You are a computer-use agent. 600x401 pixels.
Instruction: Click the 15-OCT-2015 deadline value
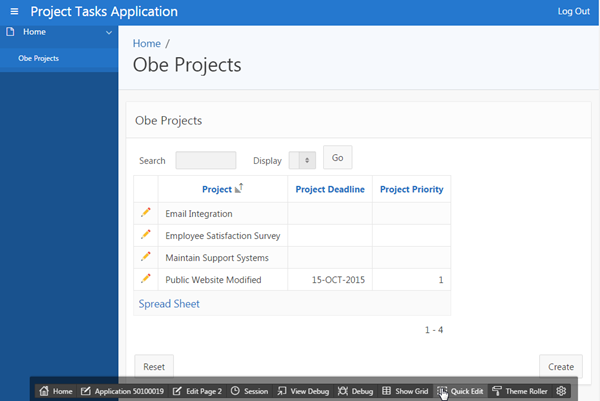coord(338,280)
